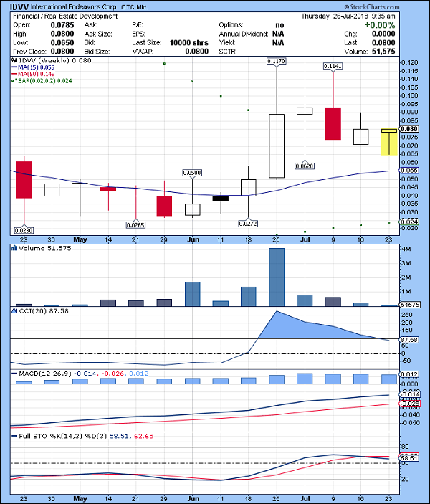This screenshot has height=504, width=430.
Task: Click the 87.58 CCI axis tag
Action: coord(409,340)
